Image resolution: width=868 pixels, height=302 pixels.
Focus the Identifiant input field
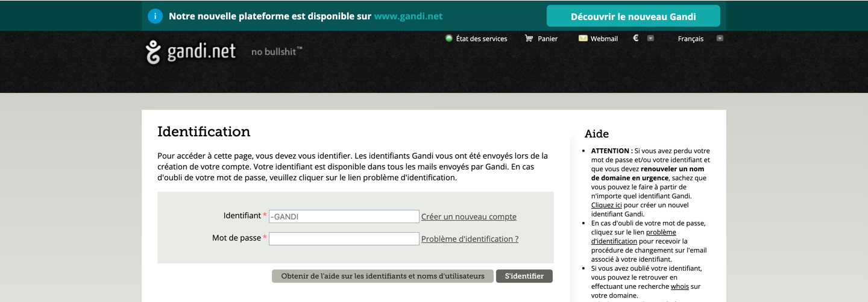click(x=344, y=216)
